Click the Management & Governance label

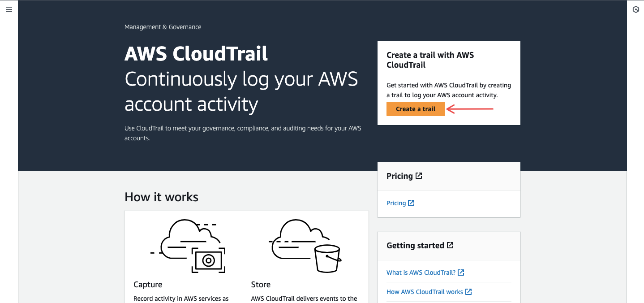pyautogui.click(x=163, y=27)
